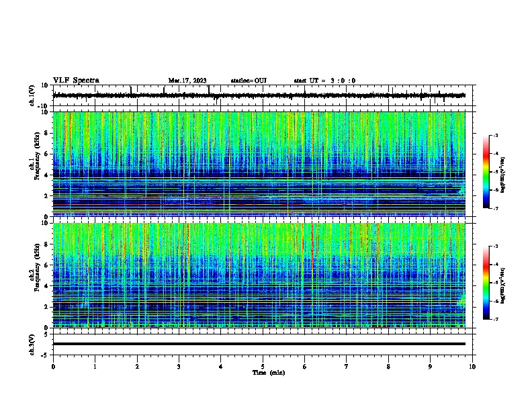Click the "VLF Spectra" title text
This screenshot has width=532, height=411.
76,81
